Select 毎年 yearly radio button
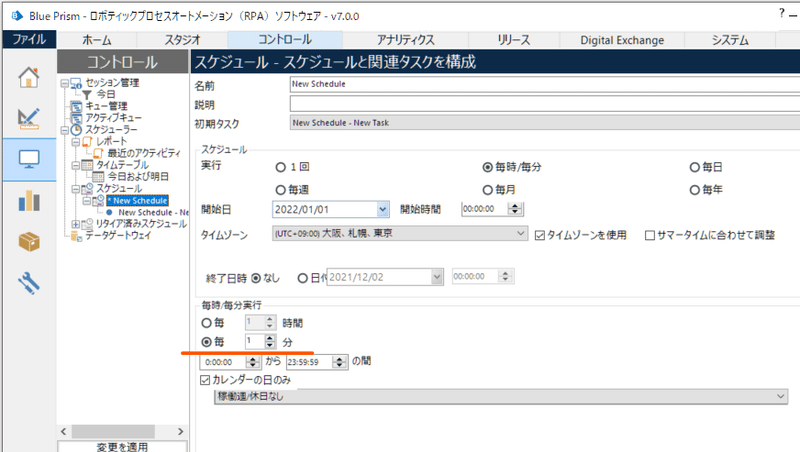Image resolution: width=800 pixels, height=452 pixels. pos(694,190)
